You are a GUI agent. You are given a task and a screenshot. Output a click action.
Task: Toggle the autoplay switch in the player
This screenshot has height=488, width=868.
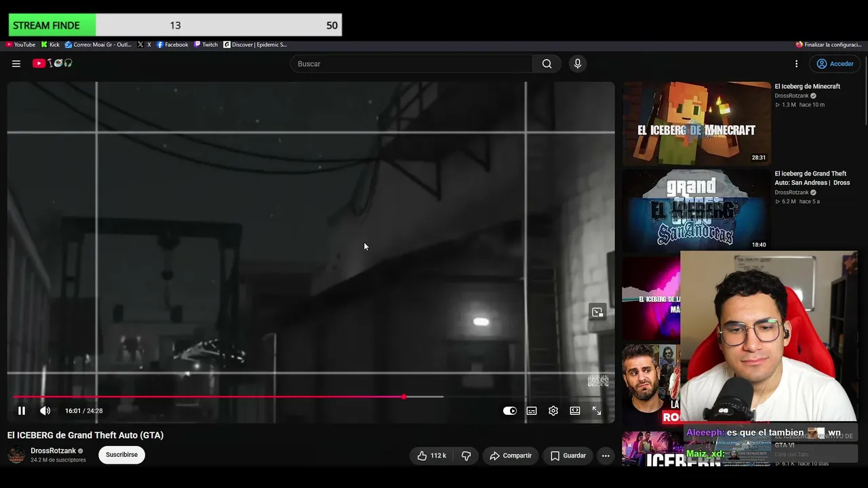tap(510, 411)
